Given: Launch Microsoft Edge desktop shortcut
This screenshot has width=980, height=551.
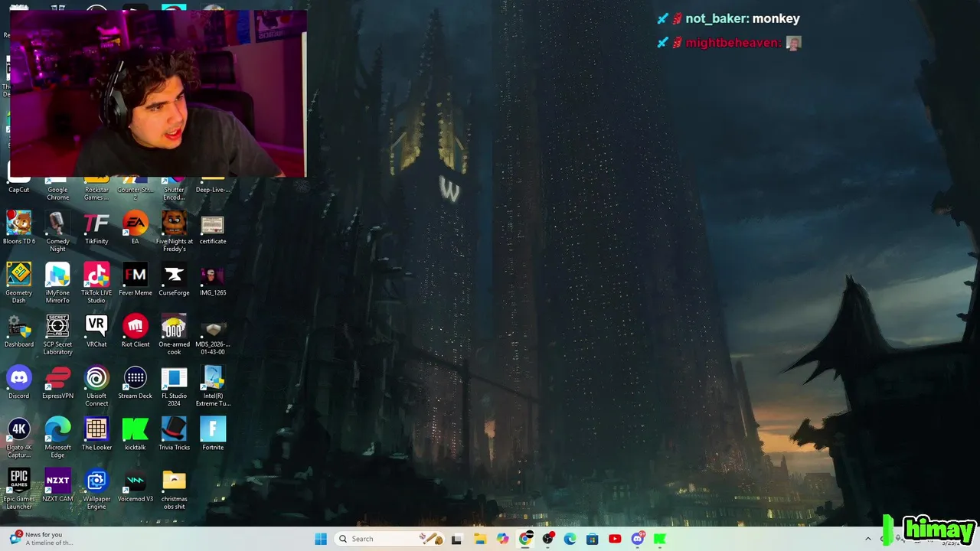Looking at the screenshot, I should pyautogui.click(x=57, y=437).
